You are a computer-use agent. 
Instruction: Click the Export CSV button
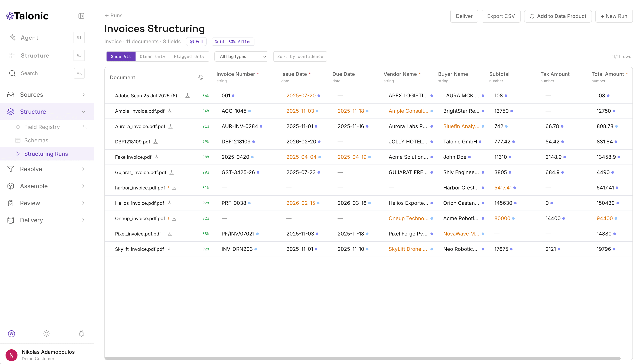pos(501,16)
